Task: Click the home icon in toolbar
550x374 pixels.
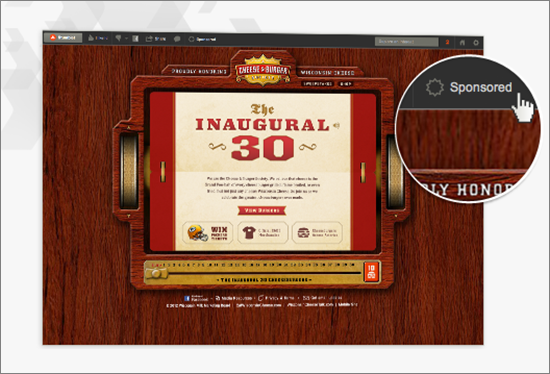Action: point(462,42)
